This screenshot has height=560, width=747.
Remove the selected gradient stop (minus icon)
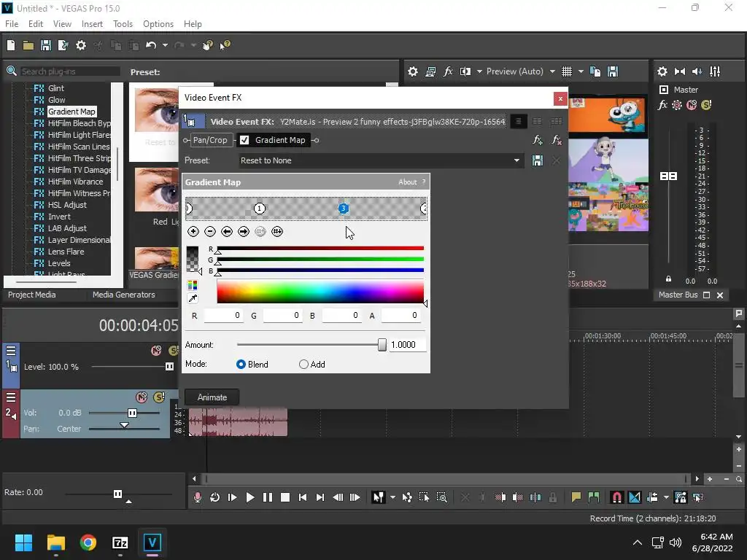[210, 231]
